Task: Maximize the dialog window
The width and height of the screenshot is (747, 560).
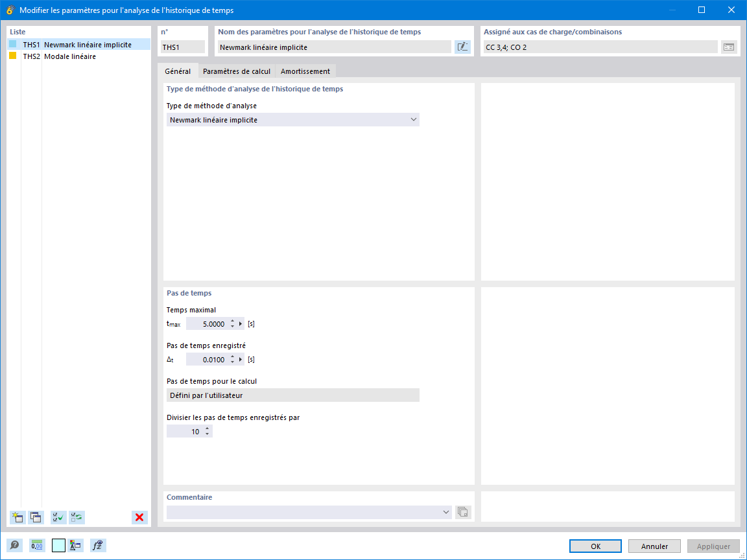Action: coord(701,10)
